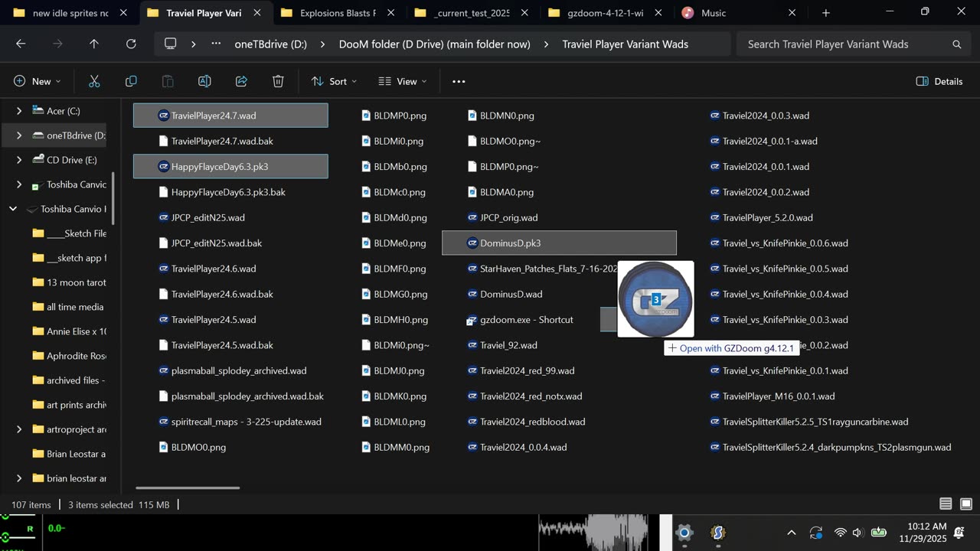
Task: Click the Traviel2024_0.0.3.wad file icon
Action: point(715,116)
